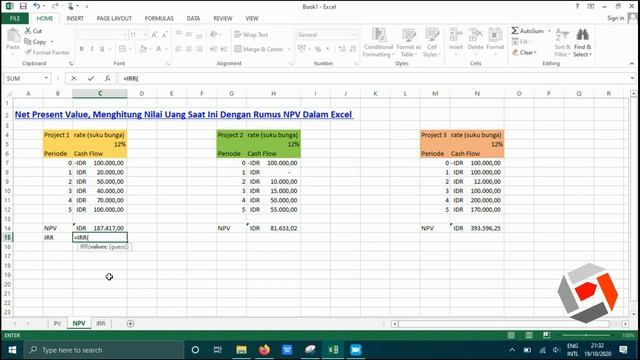Switch to the DATA ribbon tab

193,18
